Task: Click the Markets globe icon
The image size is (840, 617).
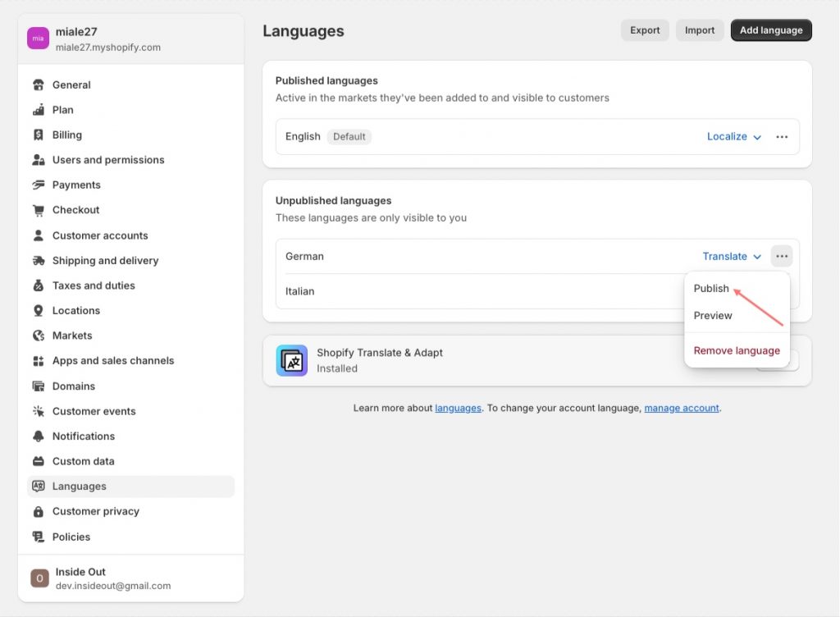Action: 38,336
